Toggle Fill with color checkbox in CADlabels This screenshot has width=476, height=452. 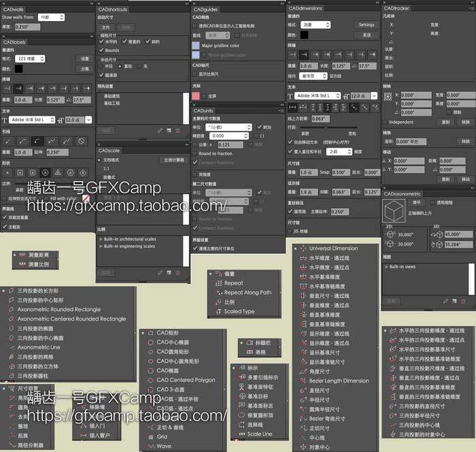46,199
